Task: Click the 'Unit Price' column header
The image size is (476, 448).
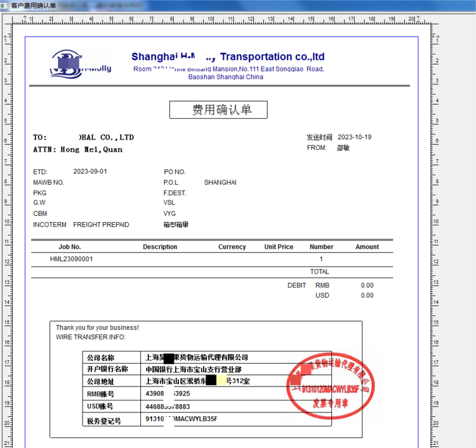Action: (x=279, y=247)
